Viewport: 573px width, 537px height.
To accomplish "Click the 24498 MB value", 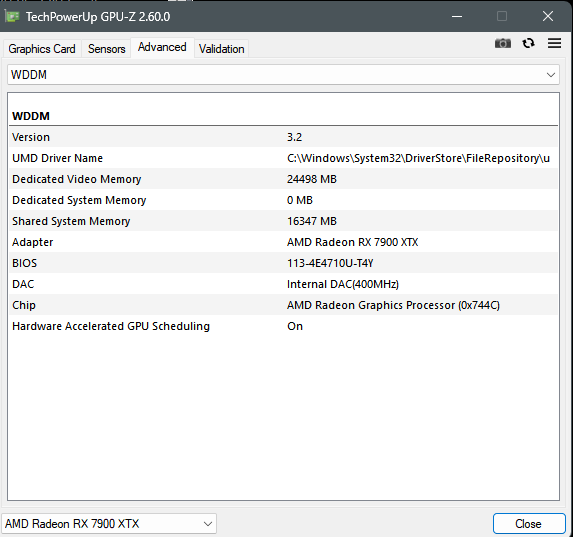I will click(312, 179).
